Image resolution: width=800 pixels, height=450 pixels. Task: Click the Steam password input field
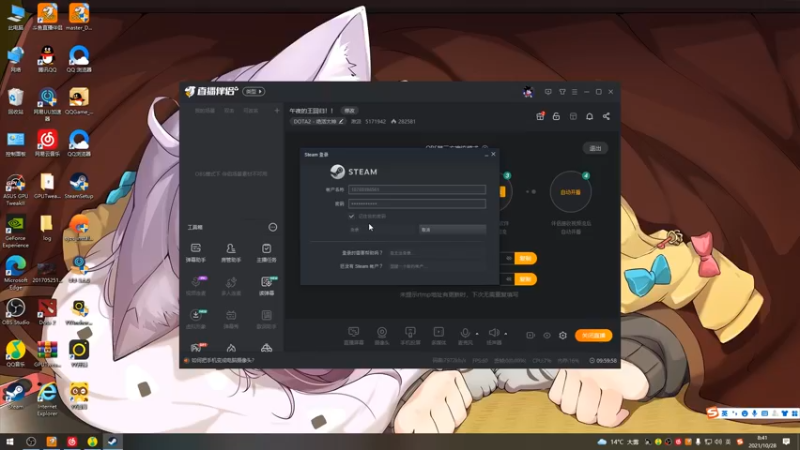pos(417,204)
